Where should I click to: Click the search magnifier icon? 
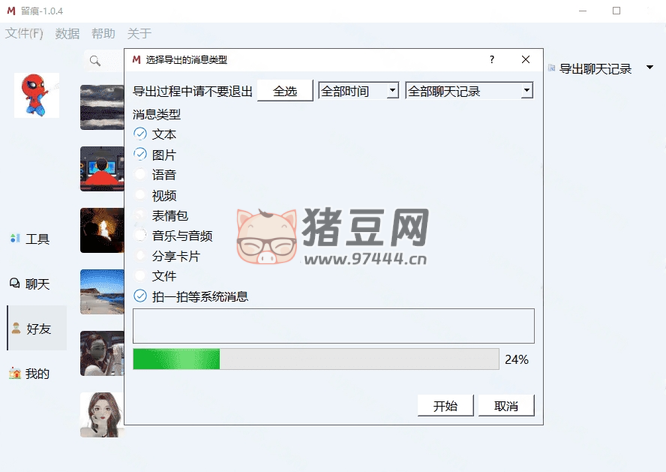(95, 61)
